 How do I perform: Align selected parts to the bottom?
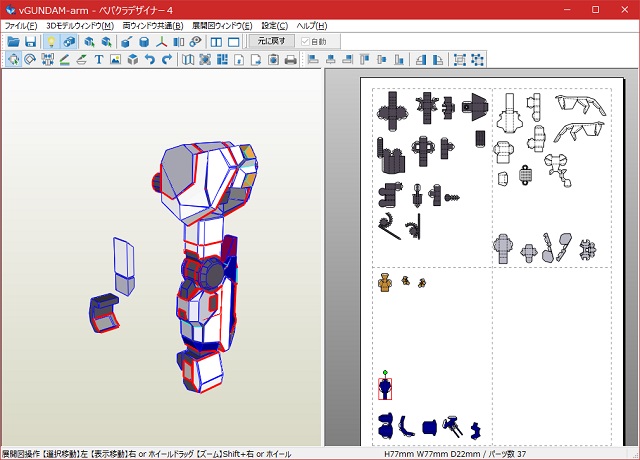[x=399, y=60]
